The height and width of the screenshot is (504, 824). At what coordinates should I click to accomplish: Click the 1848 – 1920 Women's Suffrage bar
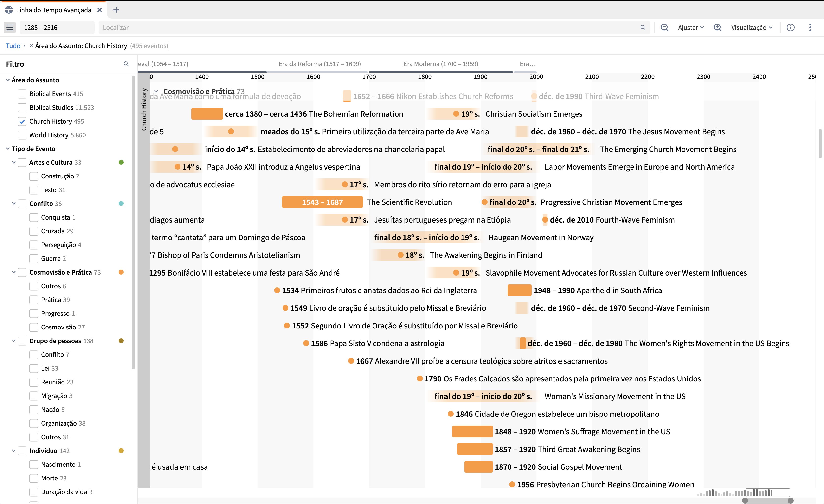click(x=472, y=431)
